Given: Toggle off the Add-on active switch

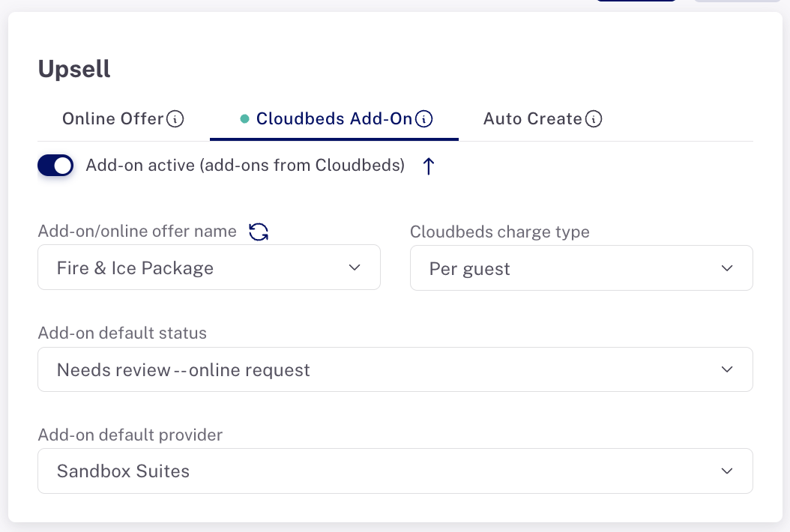Looking at the screenshot, I should pyautogui.click(x=55, y=166).
